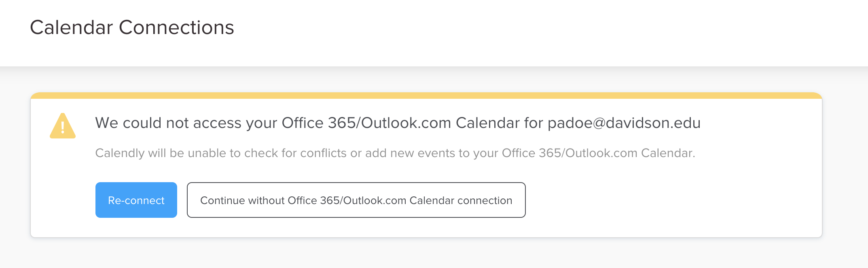Click the exclamation mark inside the triangle

[63, 128]
